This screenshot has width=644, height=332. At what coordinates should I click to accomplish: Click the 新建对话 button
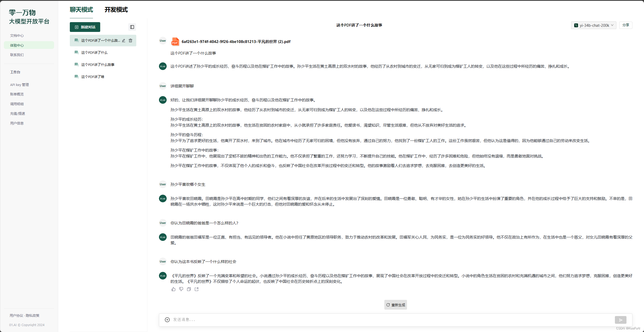[85, 27]
